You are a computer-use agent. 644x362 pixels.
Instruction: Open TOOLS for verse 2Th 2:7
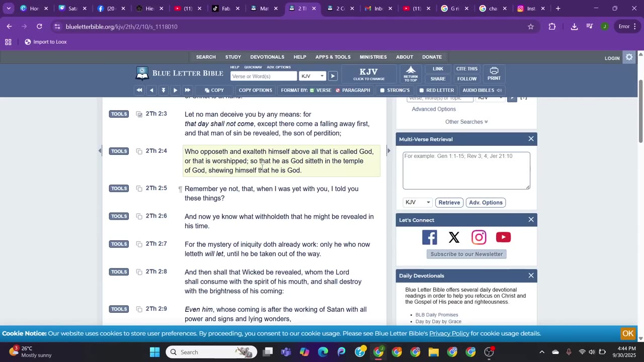coord(119,244)
